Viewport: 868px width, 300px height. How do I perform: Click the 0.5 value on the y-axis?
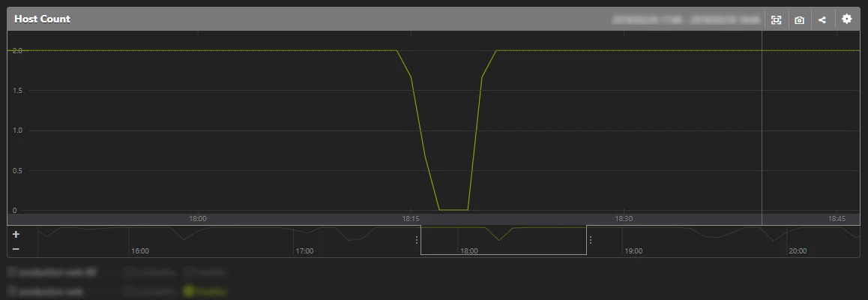click(x=17, y=170)
